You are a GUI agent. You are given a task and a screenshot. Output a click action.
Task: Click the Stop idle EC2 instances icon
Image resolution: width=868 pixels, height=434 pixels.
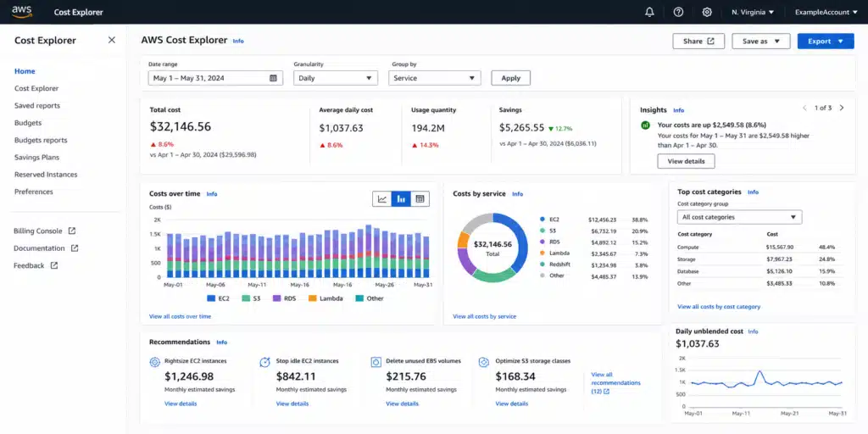point(264,362)
